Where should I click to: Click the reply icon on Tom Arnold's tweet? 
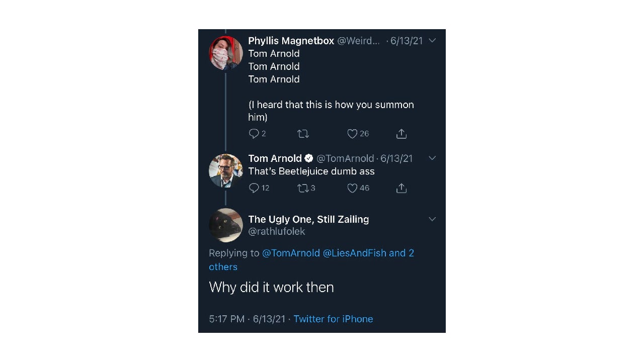[254, 188]
